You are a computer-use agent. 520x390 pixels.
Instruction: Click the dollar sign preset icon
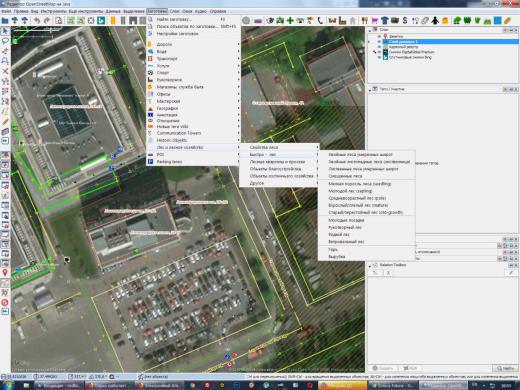[405, 20]
